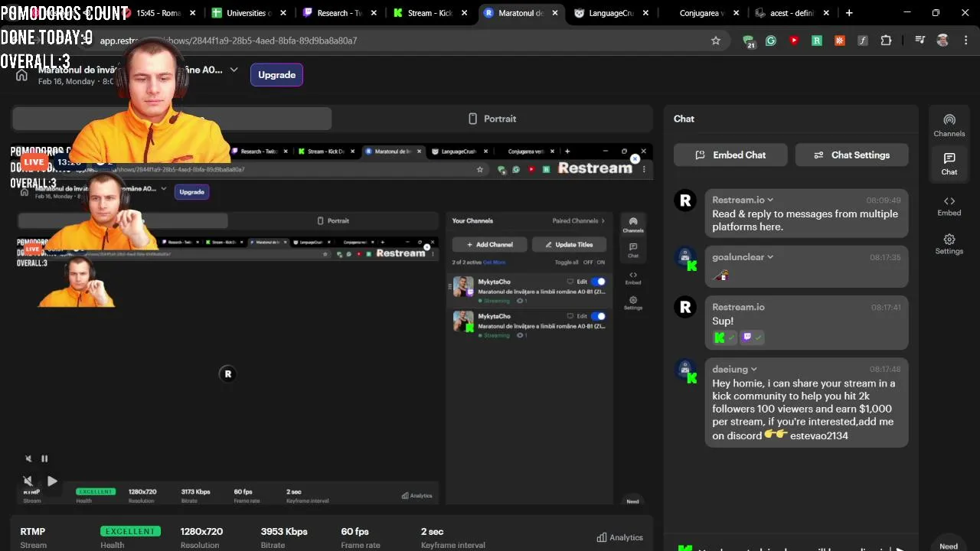
Task: Open the Channels panel in right sidebar
Action: (949, 126)
